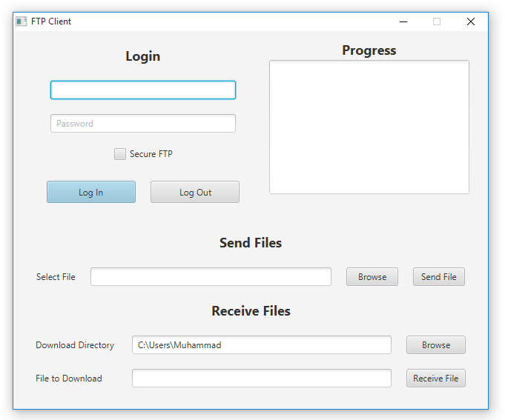Focus the empty username field above Password

coord(142,90)
